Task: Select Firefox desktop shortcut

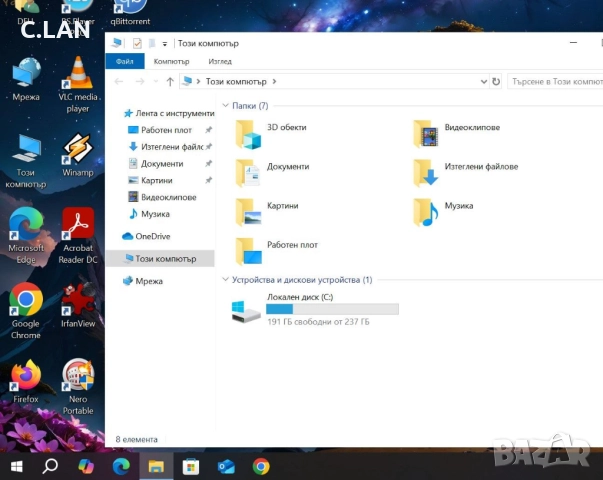Action: pos(26,382)
